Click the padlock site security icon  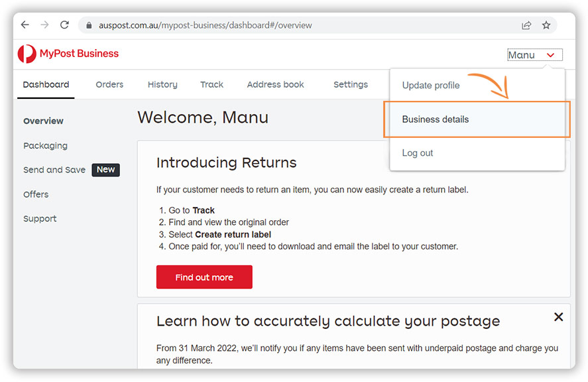point(89,25)
